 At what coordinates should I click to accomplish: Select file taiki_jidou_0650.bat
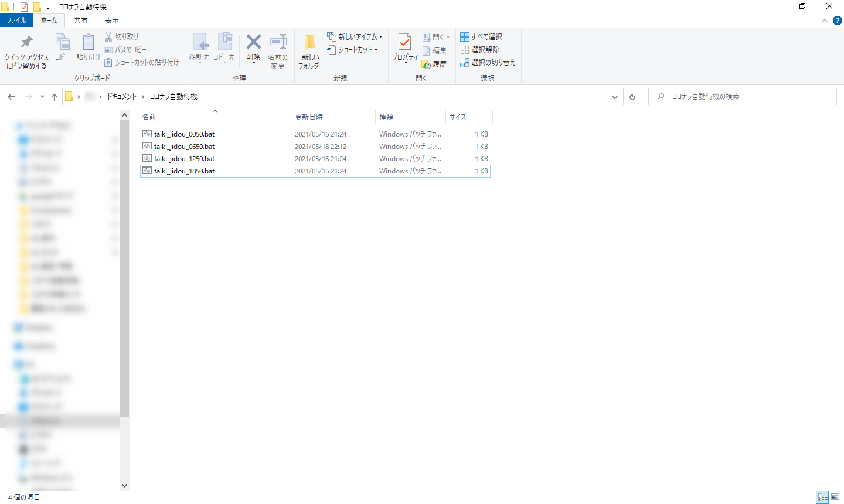pyautogui.click(x=184, y=147)
